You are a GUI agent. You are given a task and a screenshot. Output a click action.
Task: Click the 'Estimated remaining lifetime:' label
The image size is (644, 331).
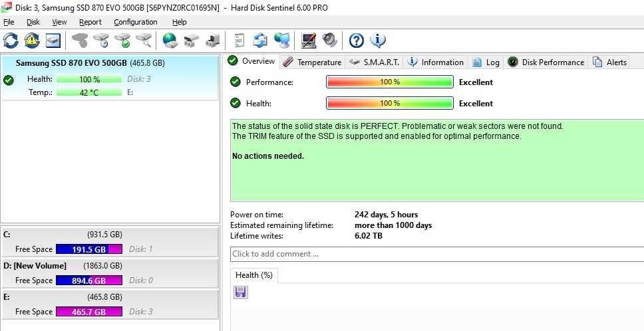281,225
